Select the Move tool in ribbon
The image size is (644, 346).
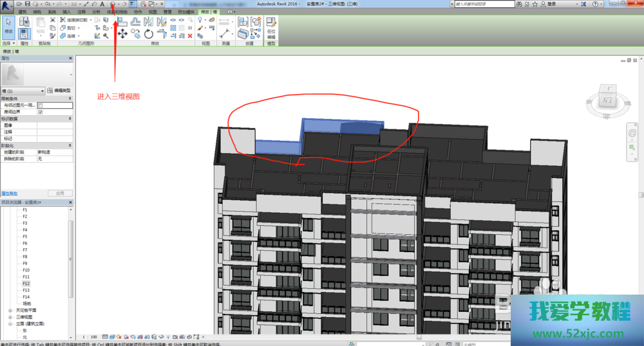click(122, 34)
